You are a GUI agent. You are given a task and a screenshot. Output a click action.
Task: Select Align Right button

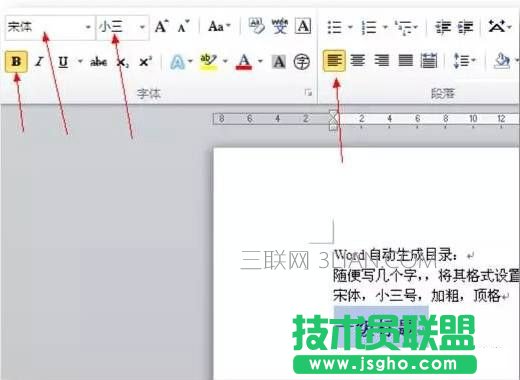pos(382,61)
